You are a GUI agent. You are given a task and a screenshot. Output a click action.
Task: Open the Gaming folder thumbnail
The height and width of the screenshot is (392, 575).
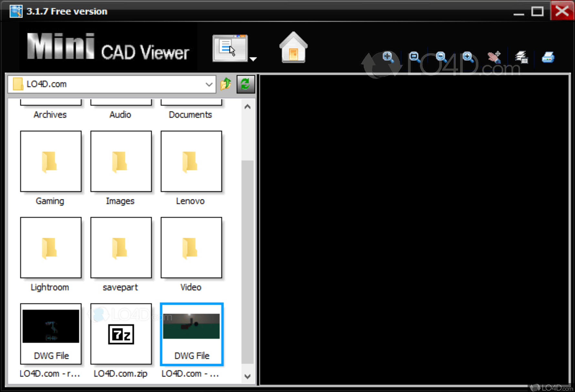[x=51, y=161]
